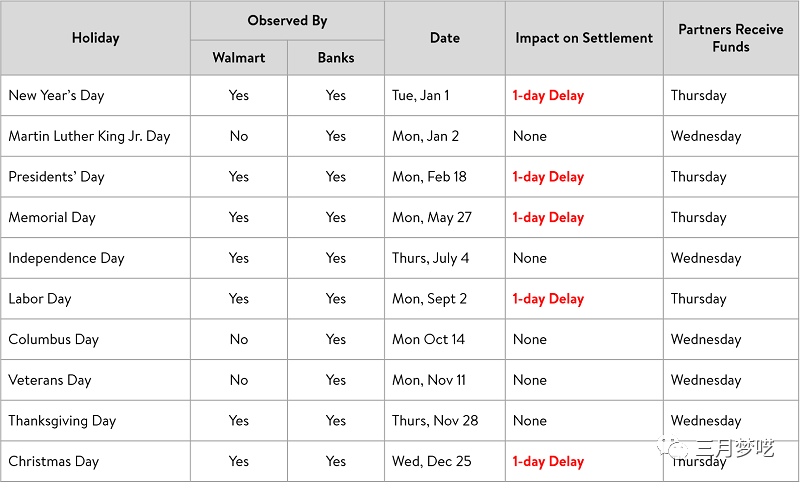Click red 1-day Delay for Christmas Day

(548, 462)
